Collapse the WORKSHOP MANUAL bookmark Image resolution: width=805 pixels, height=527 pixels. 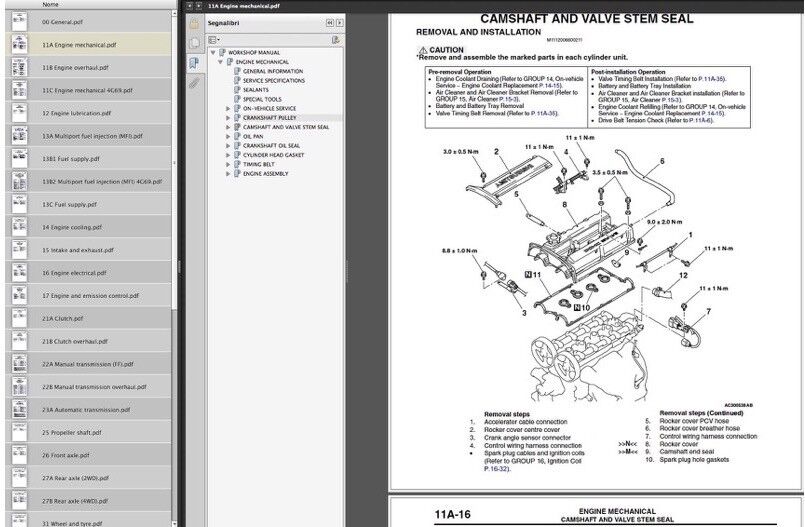tap(213, 52)
